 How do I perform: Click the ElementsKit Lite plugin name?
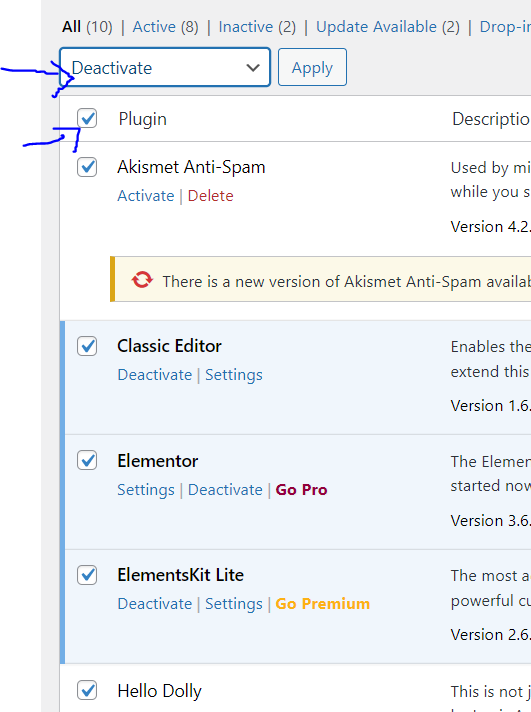click(x=181, y=575)
